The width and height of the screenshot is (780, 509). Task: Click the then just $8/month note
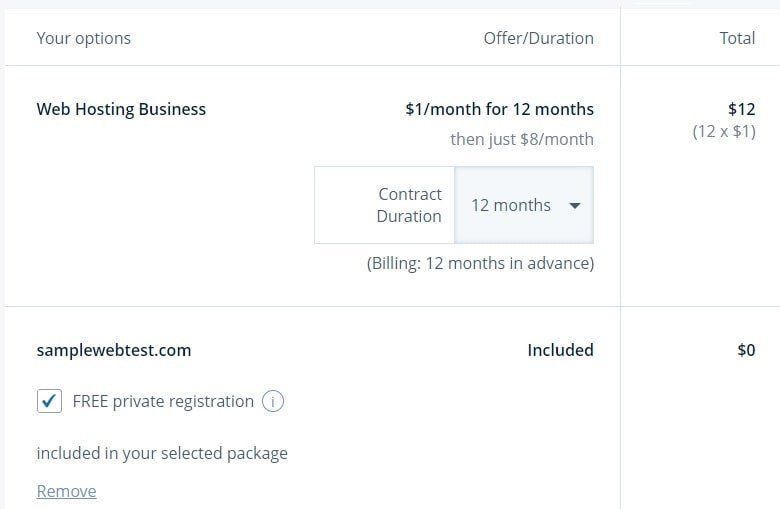522,139
